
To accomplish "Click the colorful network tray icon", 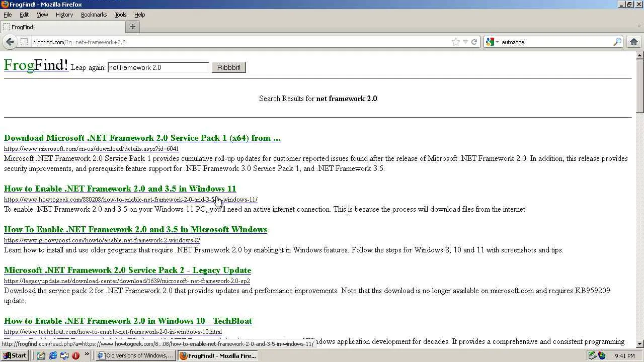I will (602, 356).
